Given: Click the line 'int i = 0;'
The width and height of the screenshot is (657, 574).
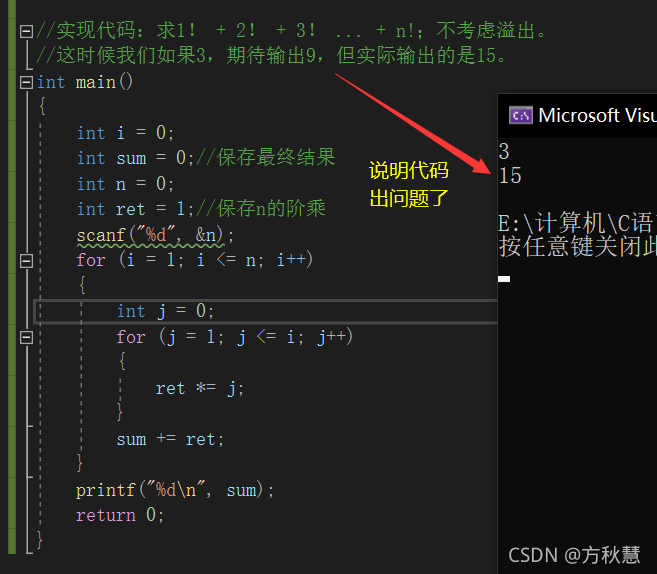Looking at the screenshot, I should click(125, 133).
